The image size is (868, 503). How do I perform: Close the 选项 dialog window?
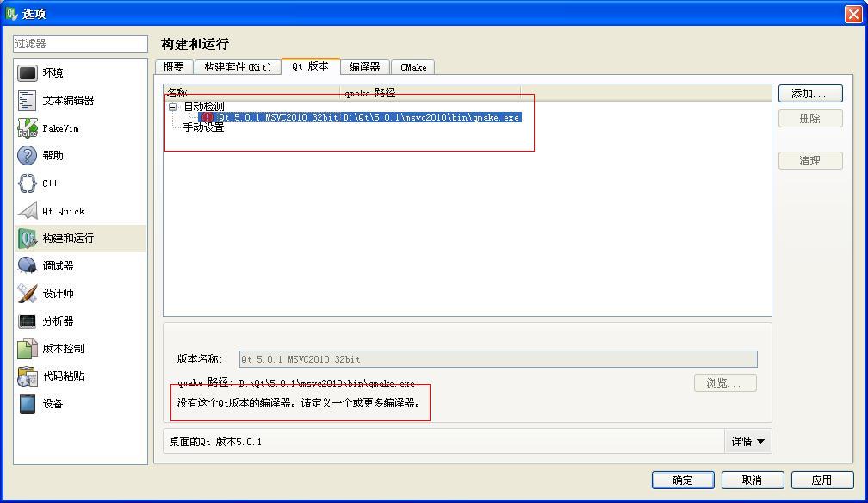(x=853, y=14)
